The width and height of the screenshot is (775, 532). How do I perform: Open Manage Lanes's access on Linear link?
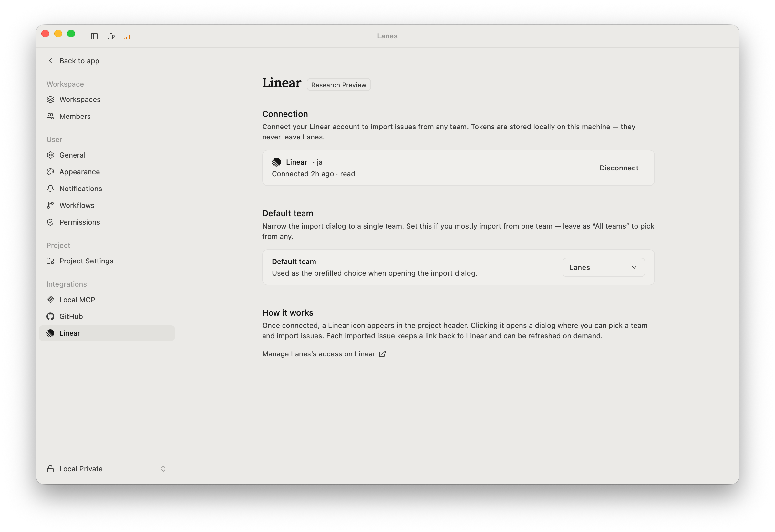[324, 354]
